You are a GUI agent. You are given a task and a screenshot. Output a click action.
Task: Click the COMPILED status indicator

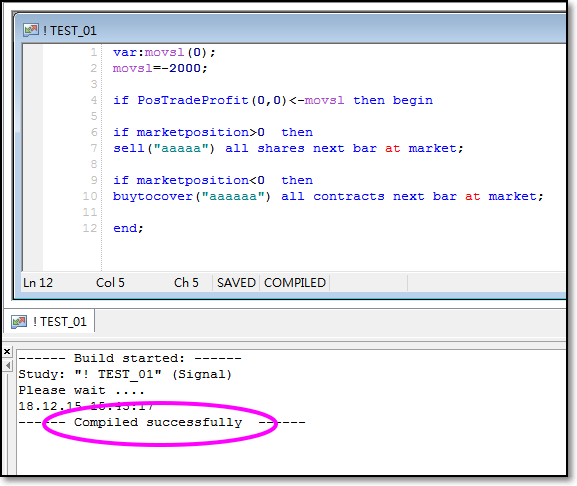pyautogui.click(x=295, y=283)
